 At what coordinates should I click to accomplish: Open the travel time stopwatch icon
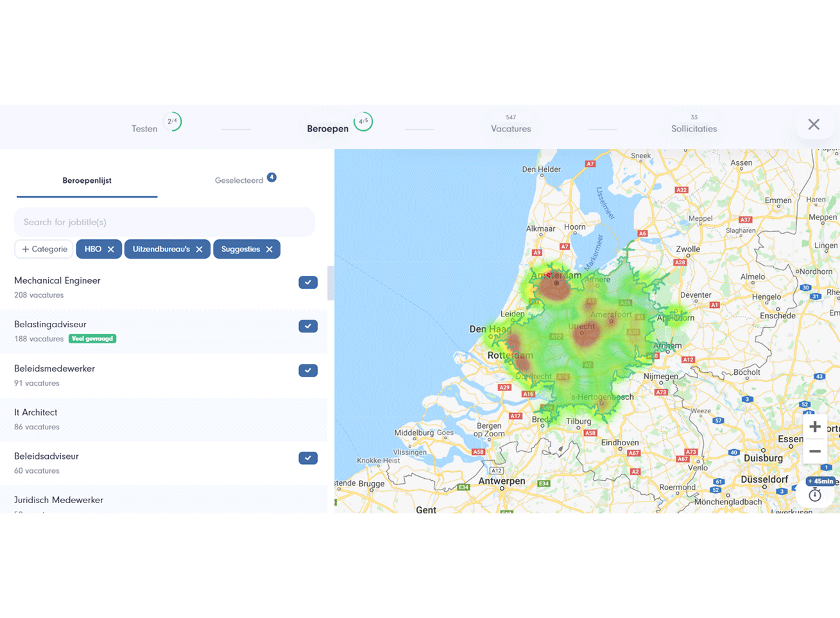tap(815, 495)
